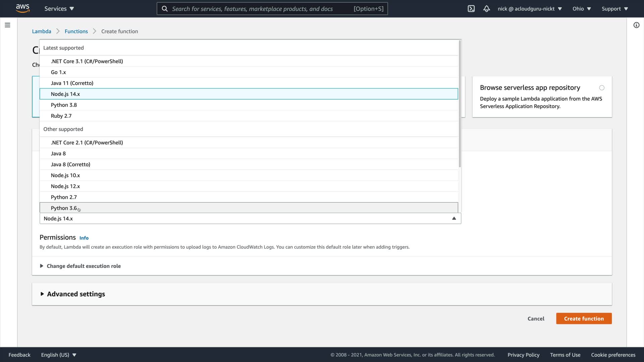Click the runtime list scrollbar
This screenshot has width=644, height=362.
pyautogui.click(x=460, y=104)
